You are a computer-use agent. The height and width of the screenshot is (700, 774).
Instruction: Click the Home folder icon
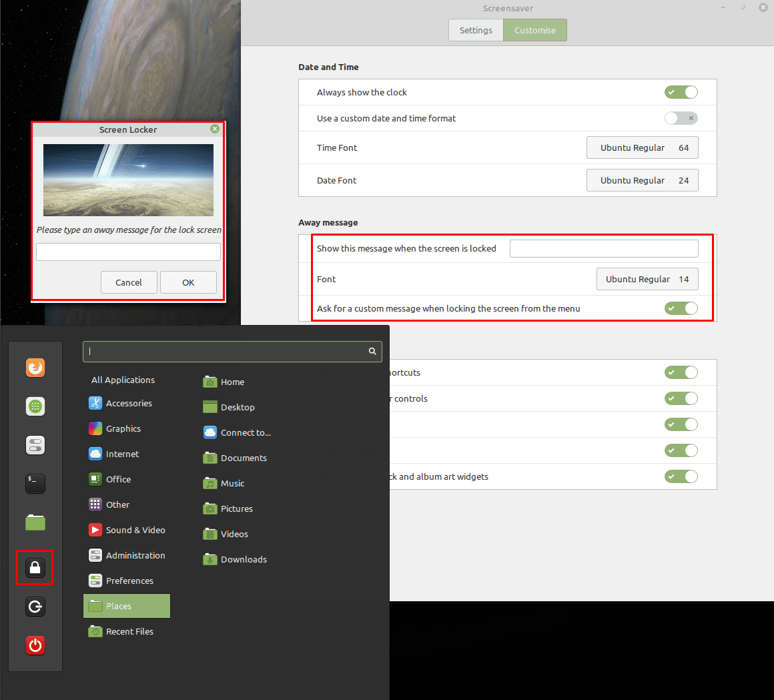[x=210, y=382]
